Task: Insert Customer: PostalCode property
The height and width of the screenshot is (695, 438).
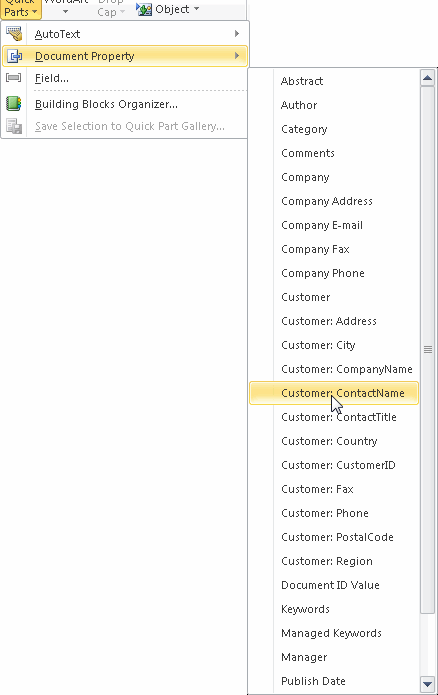Action: (x=334, y=537)
